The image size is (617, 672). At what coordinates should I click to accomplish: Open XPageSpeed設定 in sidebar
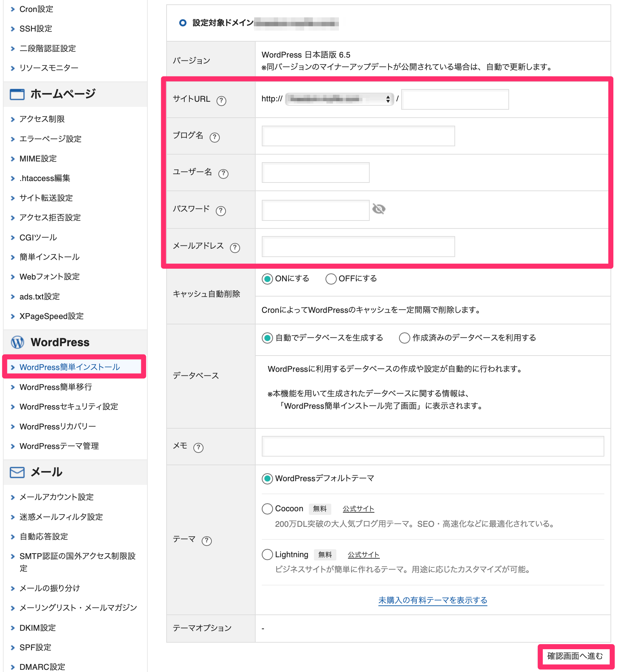tap(51, 316)
